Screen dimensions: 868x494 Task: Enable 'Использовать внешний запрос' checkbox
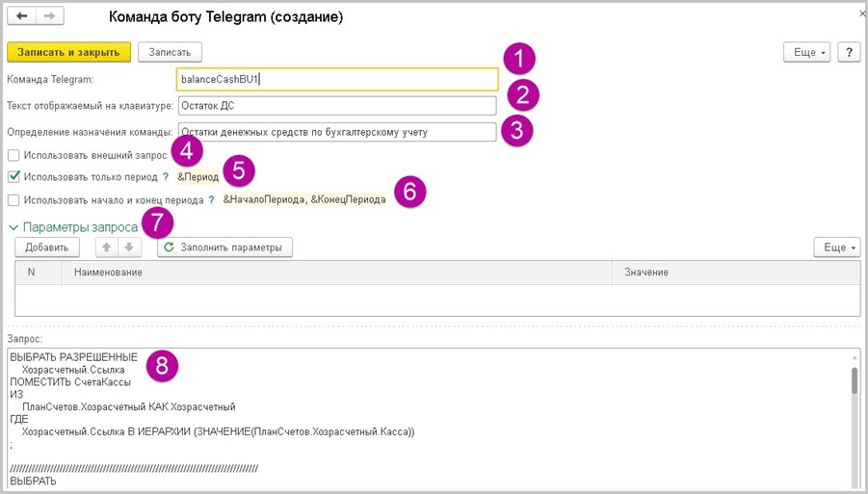13,154
